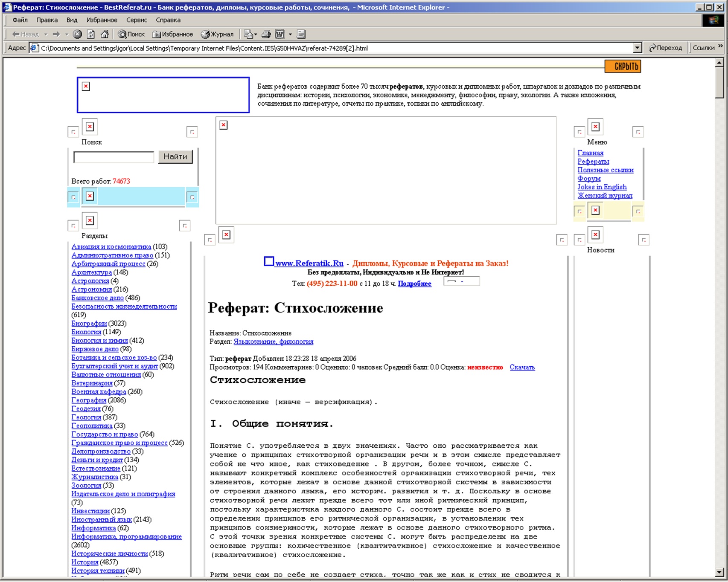
Task: Go to the Home page icon
Action: tap(105, 34)
